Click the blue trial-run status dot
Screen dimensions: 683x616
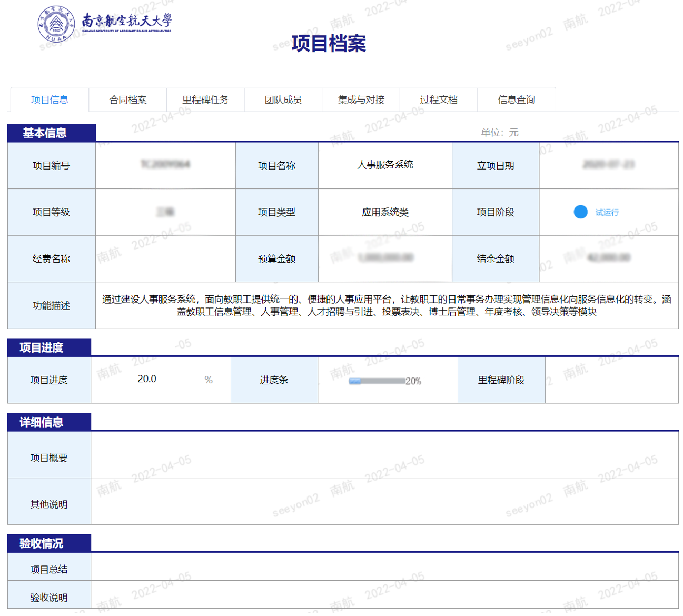coord(580,212)
